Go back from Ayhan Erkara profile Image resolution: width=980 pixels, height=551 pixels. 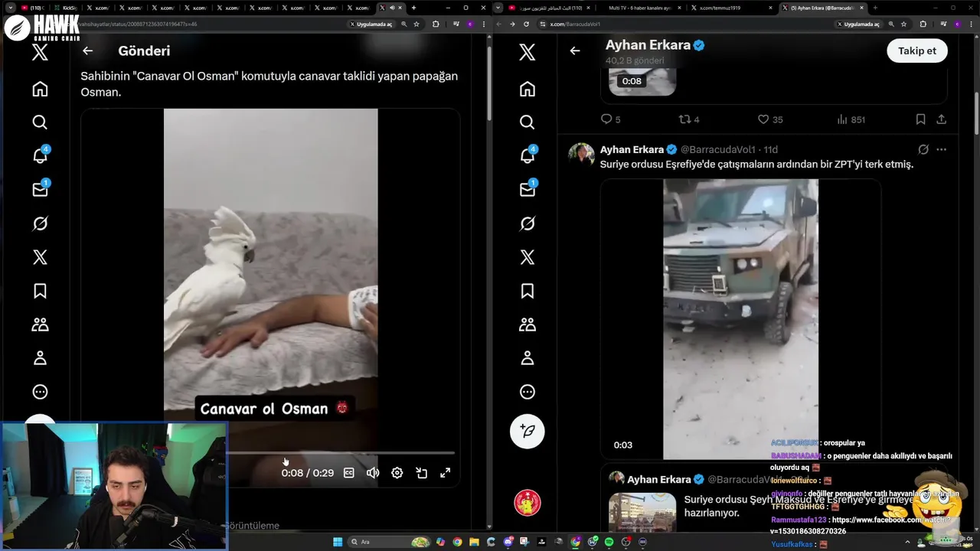575,51
